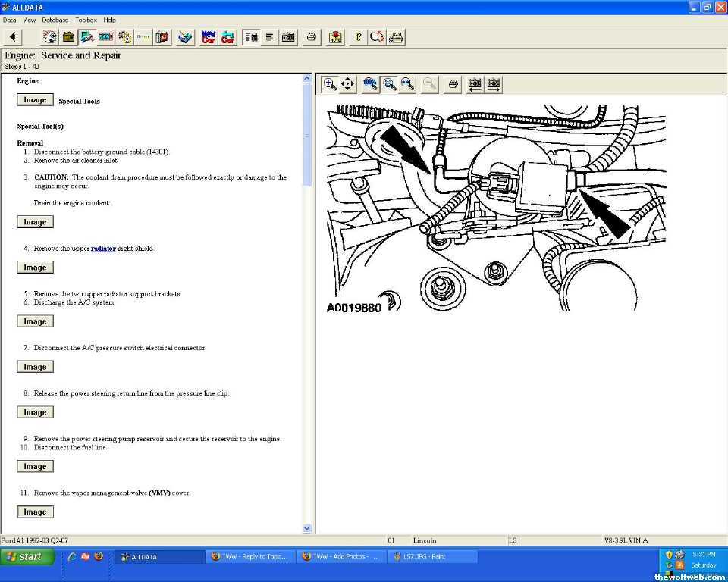The image size is (728, 582).
Task: Open the Toolbox menu
Action: point(86,20)
